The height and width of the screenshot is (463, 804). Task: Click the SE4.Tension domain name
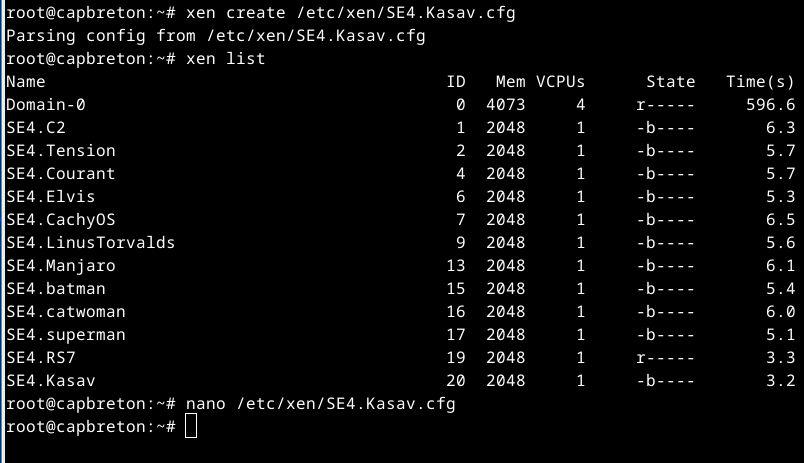coord(60,151)
